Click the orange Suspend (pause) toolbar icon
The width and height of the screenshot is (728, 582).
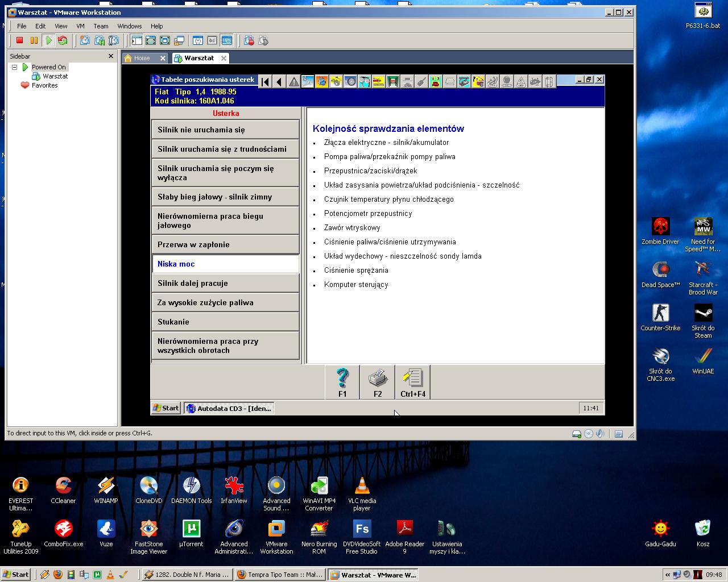tap(34, 40)
